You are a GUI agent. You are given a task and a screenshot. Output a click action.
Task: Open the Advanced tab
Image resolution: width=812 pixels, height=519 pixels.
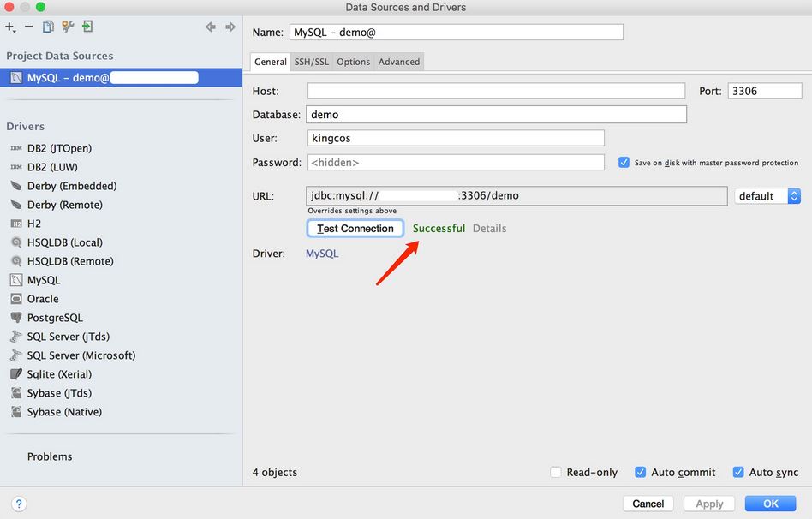tap(399, 62)
